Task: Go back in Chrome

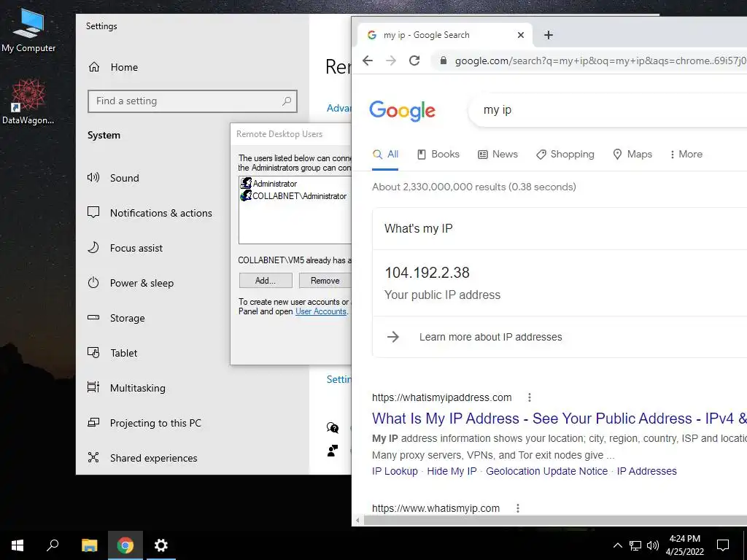Action: (x=368, y=61)
